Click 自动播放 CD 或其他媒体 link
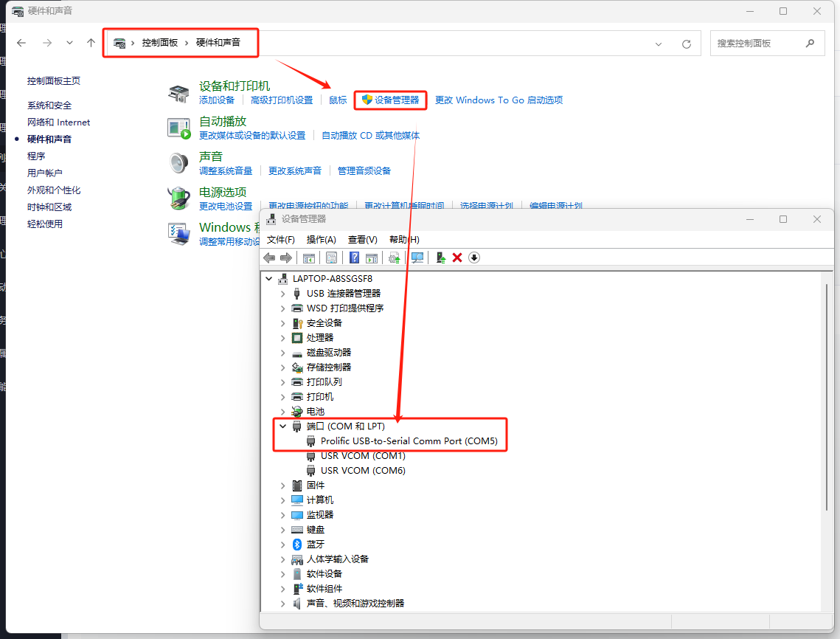840x639 pixels. coord(371,136)
